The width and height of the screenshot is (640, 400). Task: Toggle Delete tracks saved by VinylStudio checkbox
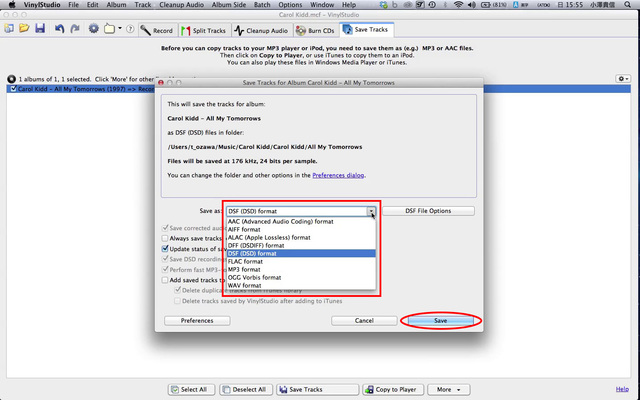tap(178, 301)
